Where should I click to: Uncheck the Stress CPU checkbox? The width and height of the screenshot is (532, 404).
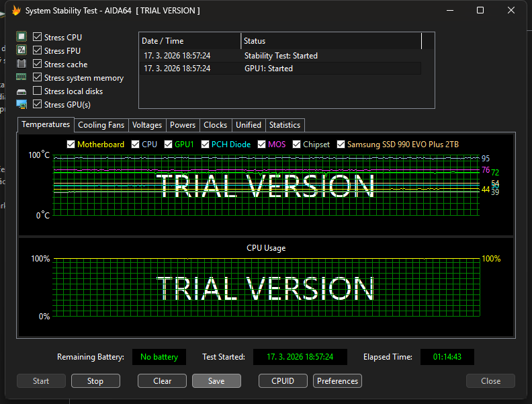[38, 37]
